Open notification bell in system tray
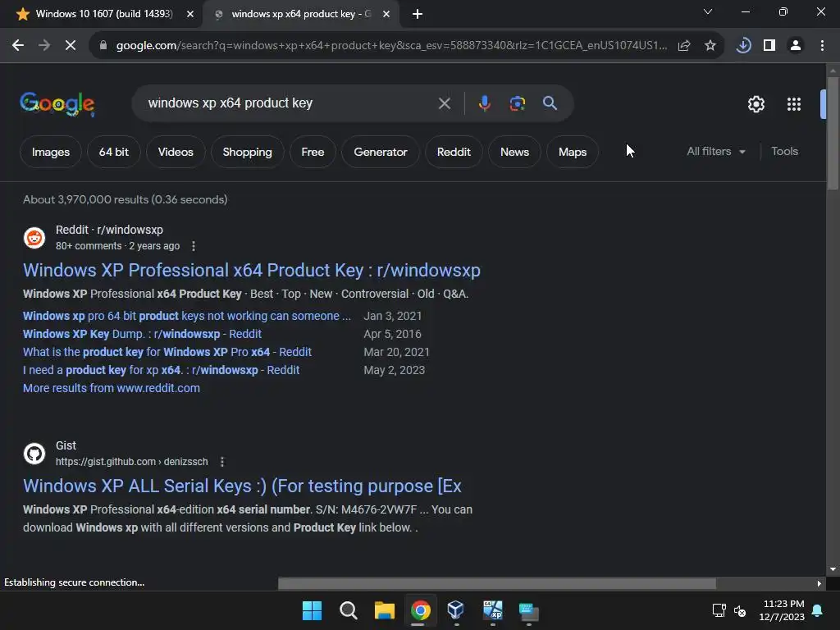The image size is (840, 630). pyautogui.click(x=817, y=610)
